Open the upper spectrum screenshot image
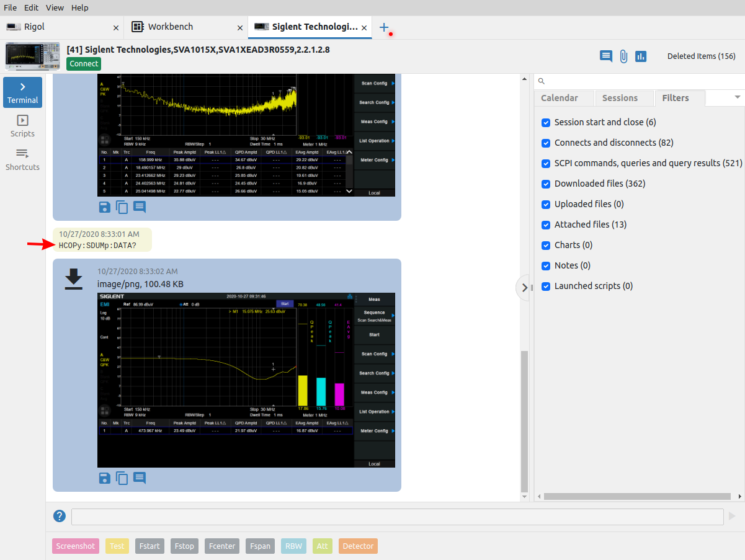This screenshot has width=745, height=560. point(246,135)
